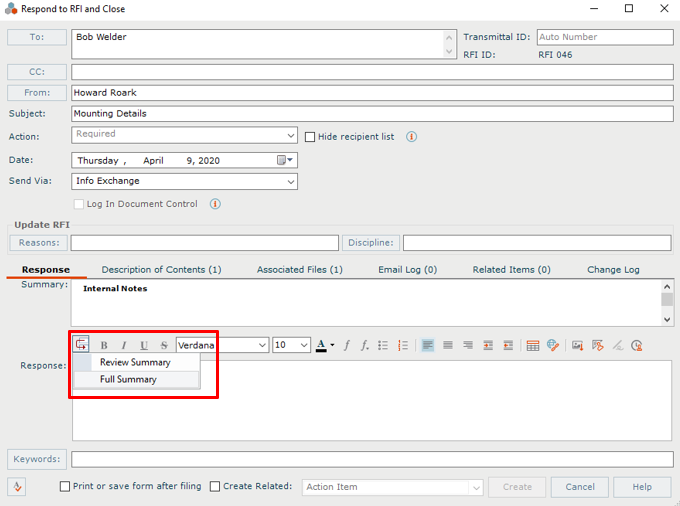The height and width of the screenshot is (506, 680).
Task: Select Full Summary menu item
Action: coord(137,379)
